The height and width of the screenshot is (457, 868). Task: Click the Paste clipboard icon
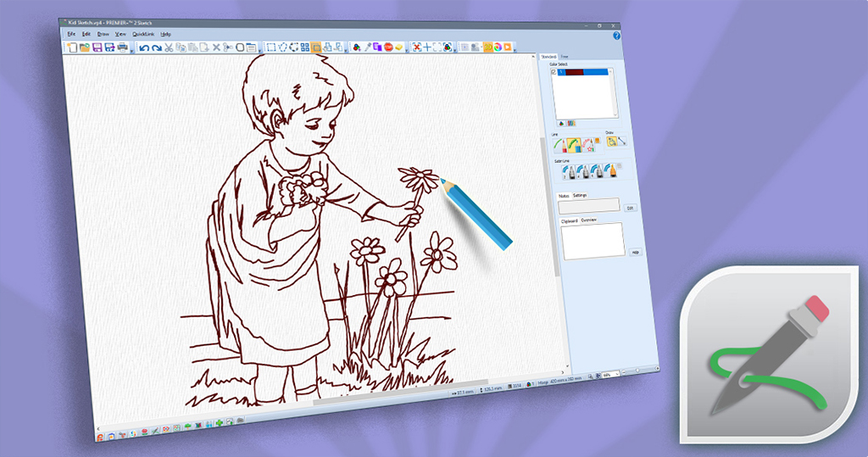(192, 48)
